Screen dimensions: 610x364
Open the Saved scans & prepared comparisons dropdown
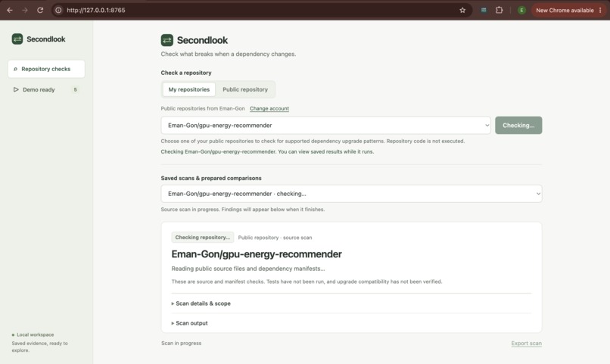[351, 194]
